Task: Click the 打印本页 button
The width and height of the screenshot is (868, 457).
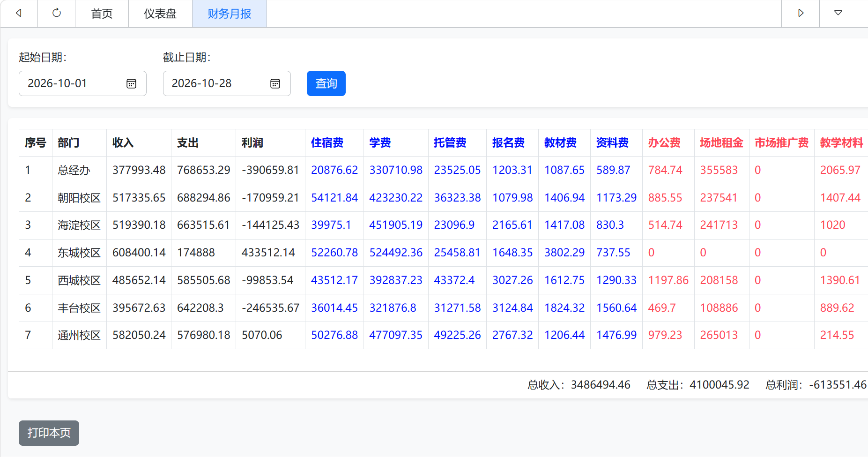Action: pos(49,433)
